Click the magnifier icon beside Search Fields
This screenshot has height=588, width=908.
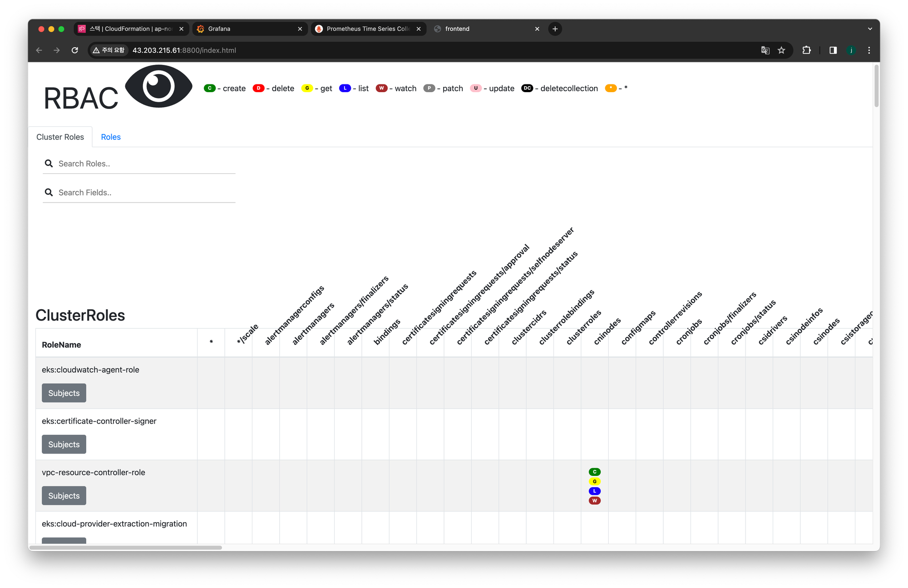tap(49, 193)
